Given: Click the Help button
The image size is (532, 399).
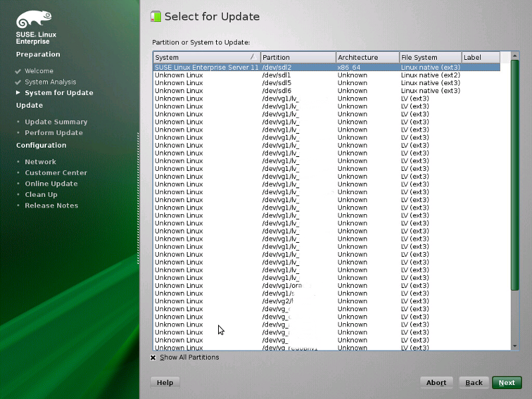Looking at the screenshot, I should pyautogui.click(x=164, y=382).
